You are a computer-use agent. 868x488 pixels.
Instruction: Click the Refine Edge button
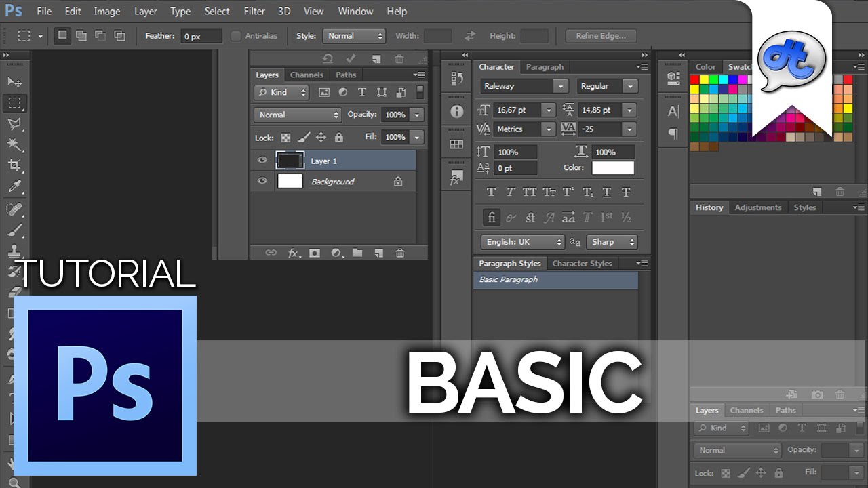601,36
